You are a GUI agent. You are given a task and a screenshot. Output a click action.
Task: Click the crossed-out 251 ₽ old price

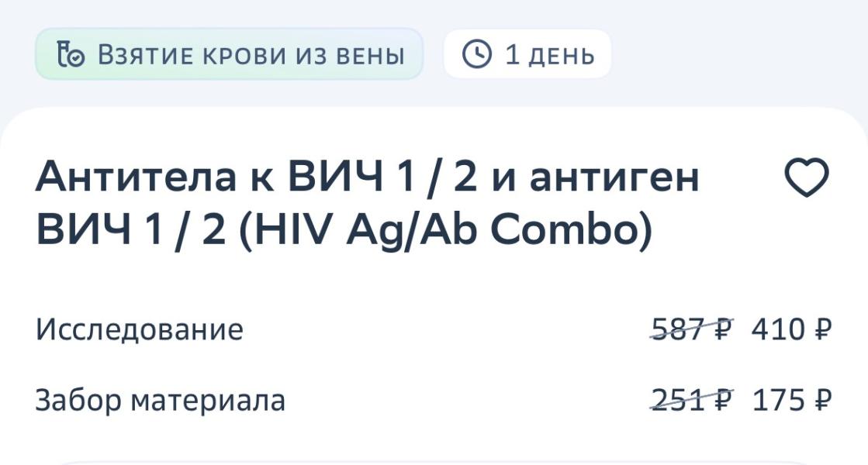pos(692,399)
